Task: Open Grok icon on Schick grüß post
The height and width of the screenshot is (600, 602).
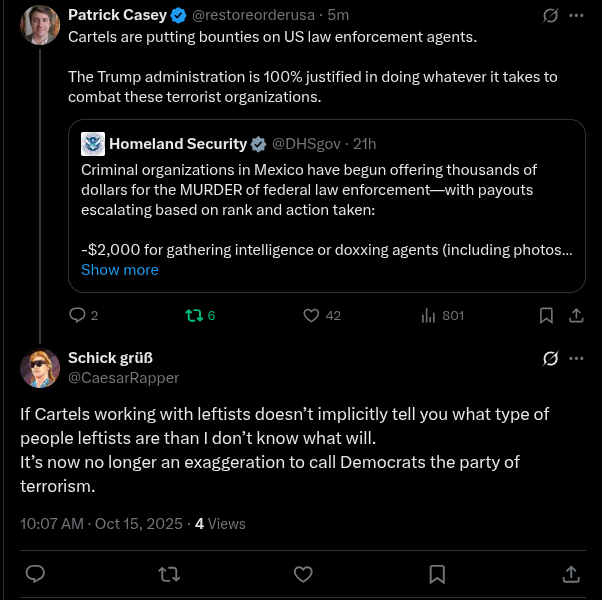Action: click(x=549, y=358)
